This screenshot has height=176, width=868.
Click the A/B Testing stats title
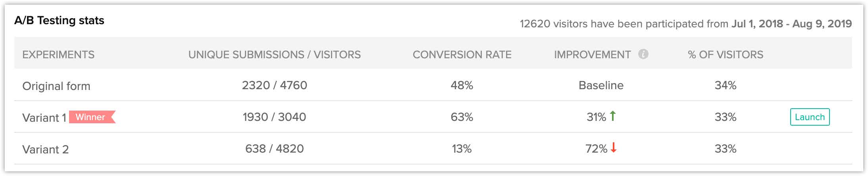tap(59, 21)
